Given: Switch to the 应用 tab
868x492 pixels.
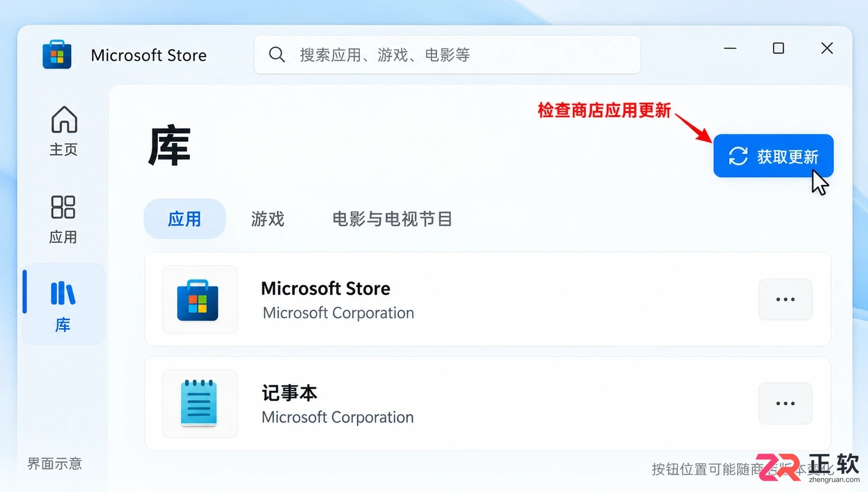Looking at the screenshot, I should coord(184,219).
